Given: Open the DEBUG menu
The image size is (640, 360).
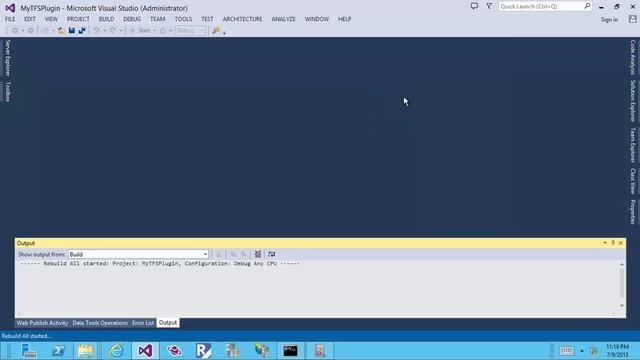Looking at the screenshot, I should click(132, 19).
